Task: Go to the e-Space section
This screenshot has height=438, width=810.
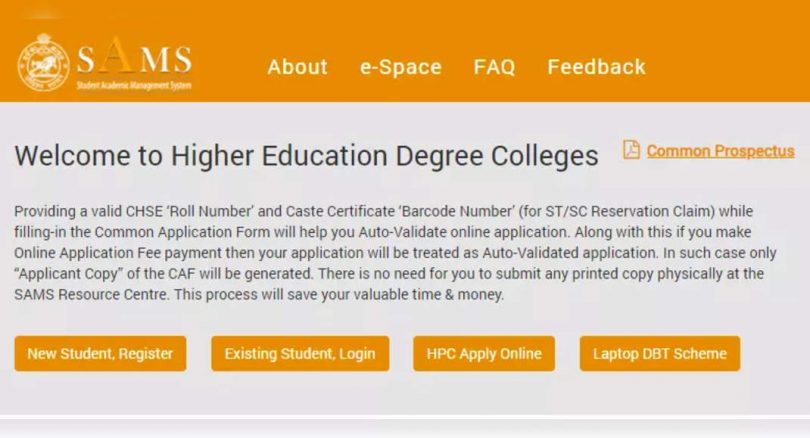Action: click(400, 67)
